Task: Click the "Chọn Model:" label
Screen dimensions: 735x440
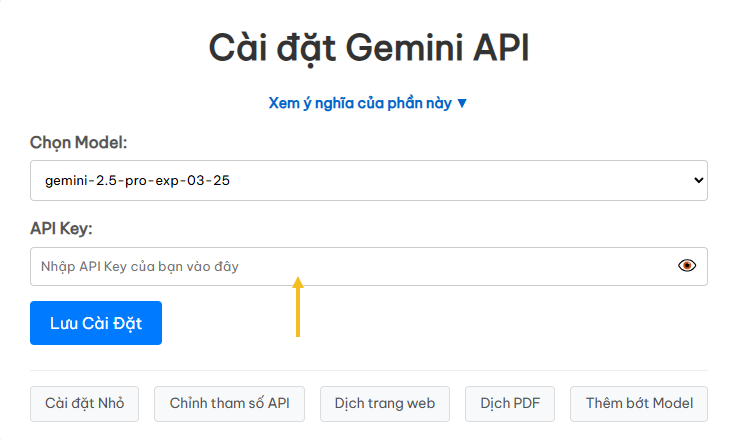Action: point(79,142)
